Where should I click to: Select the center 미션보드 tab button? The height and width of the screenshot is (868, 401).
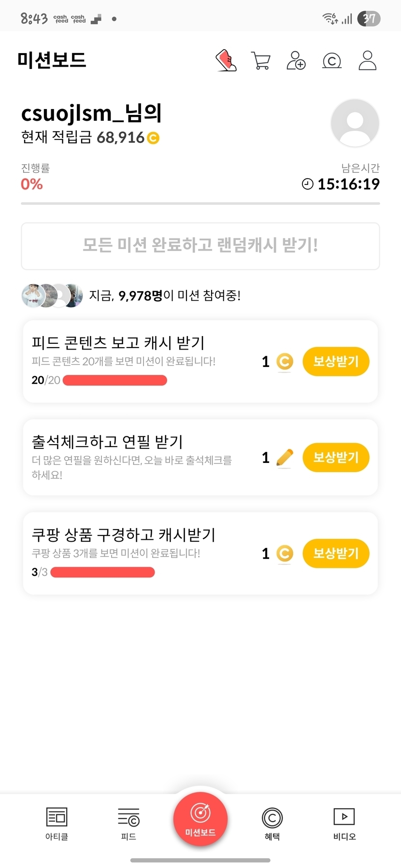click(x=200, y=819)
